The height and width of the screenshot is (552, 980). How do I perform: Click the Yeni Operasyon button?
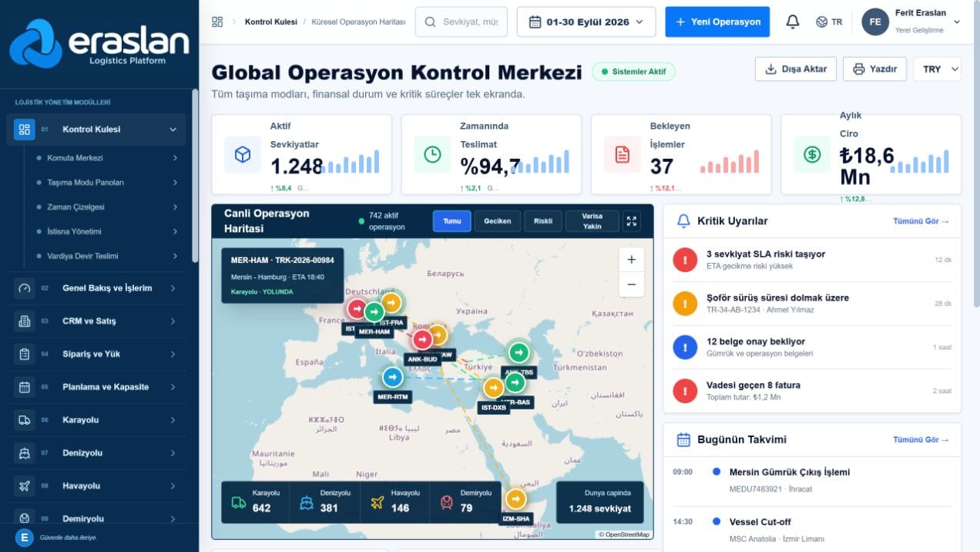pos(717,22)
